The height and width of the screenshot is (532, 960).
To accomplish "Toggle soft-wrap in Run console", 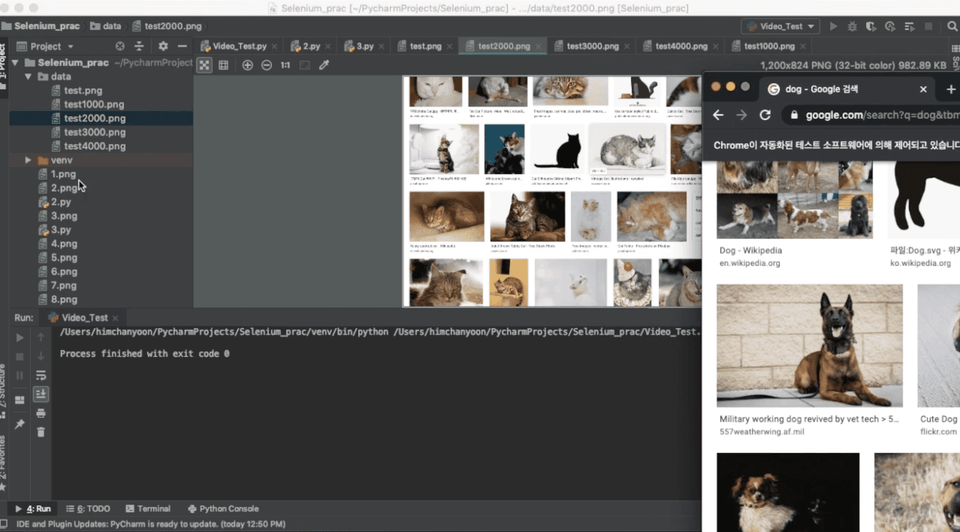I will [41, 375].
